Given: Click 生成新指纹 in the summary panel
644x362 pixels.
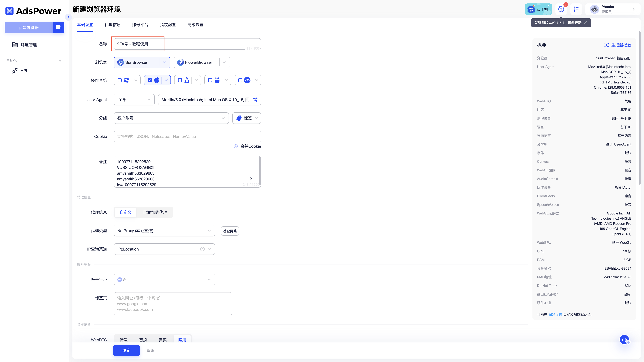Looking at the screenshot, I should (x=618, y=45).
